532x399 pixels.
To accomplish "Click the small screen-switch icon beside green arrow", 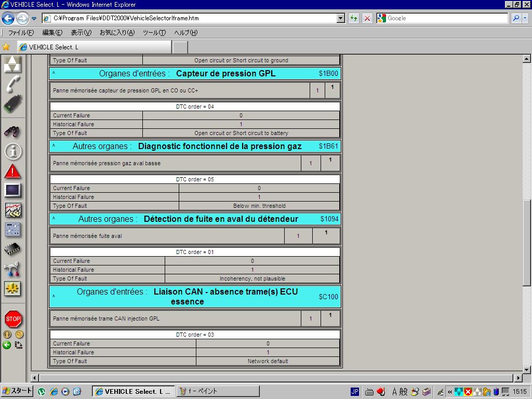I will click(x=19, y=345).
